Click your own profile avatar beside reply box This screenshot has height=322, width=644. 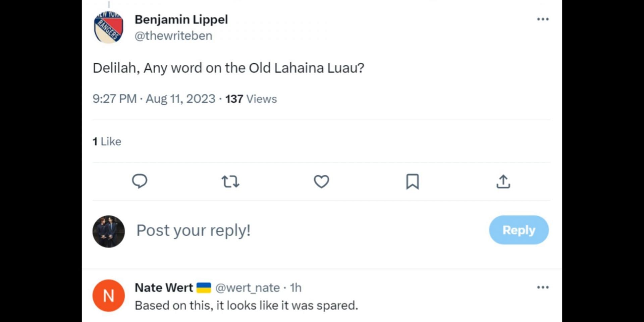point(109,231)
